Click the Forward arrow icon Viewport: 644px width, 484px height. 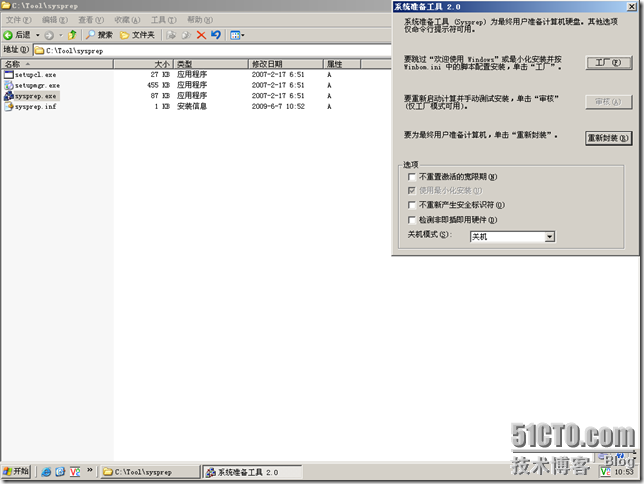(x=49, y=35)
